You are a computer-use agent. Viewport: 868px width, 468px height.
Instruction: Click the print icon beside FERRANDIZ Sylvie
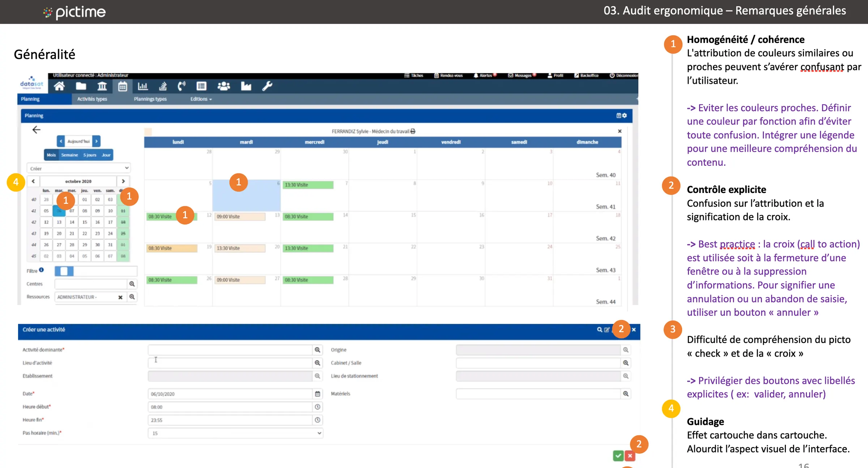(x=413, y=131)
